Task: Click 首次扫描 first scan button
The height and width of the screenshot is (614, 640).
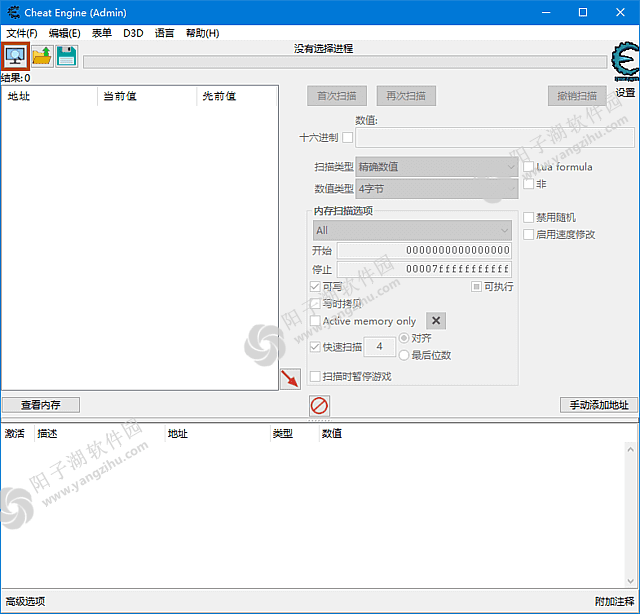Action: (x=337, y=96)
